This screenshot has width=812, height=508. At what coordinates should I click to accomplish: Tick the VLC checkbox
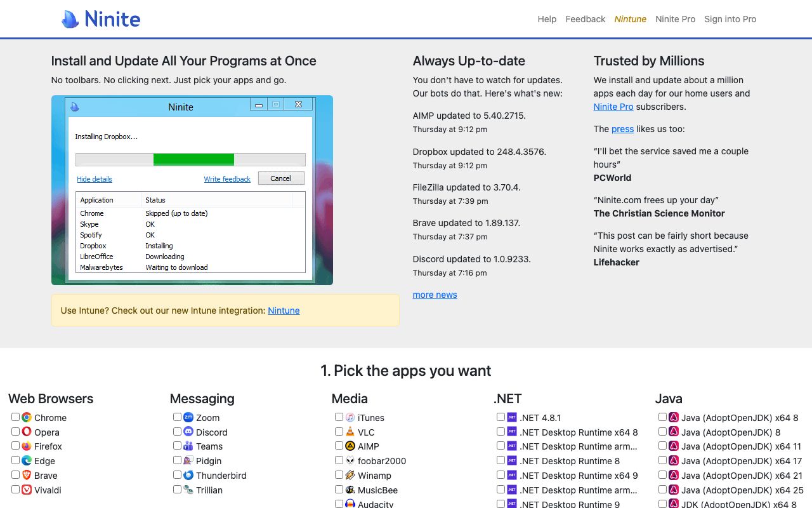point(339,431)
